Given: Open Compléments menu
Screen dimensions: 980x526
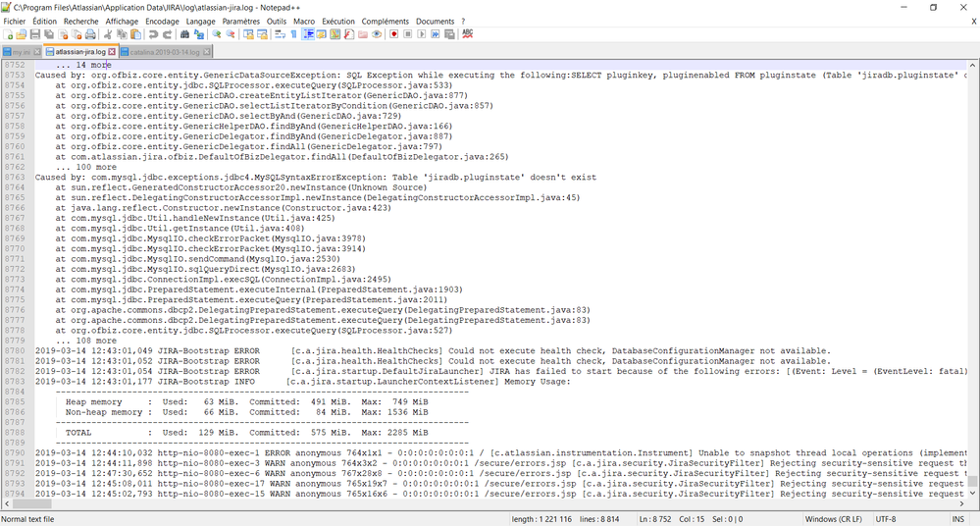Looking at the screenshot, I should 385,22.
